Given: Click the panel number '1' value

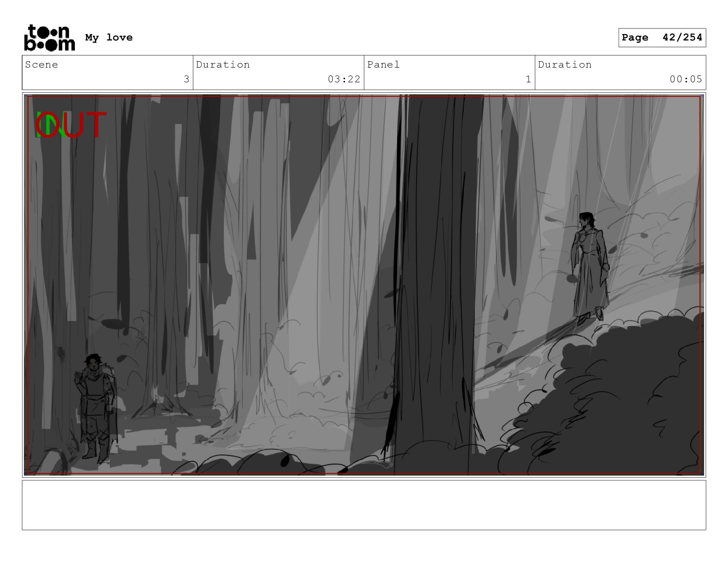Looking at the screenshot, I should pos(528,79).
